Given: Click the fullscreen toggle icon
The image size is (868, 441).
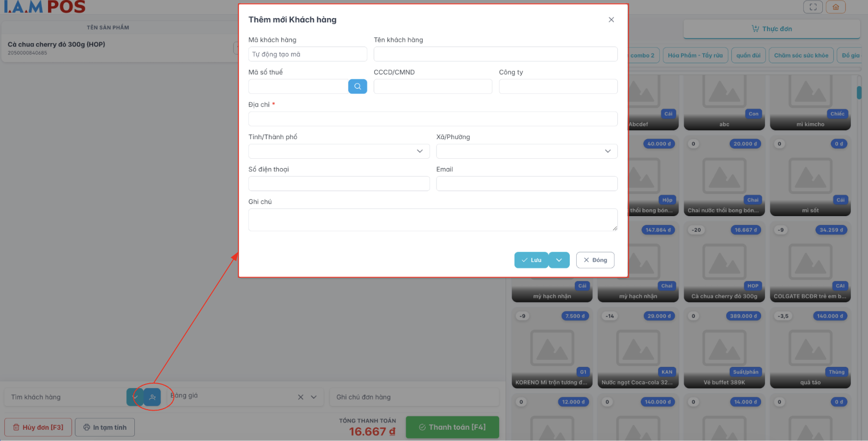Looking at the screenshot, I should click(813, 7).
